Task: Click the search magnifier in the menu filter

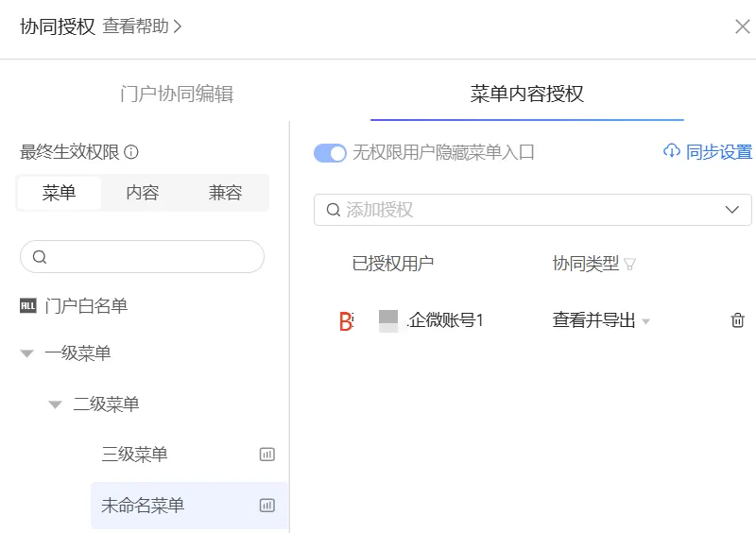Action: [40, 257]
